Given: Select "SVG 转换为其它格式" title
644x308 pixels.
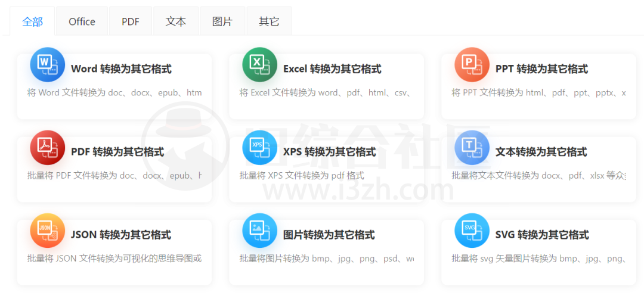Looking at the screenshot, I should [542, 235].
